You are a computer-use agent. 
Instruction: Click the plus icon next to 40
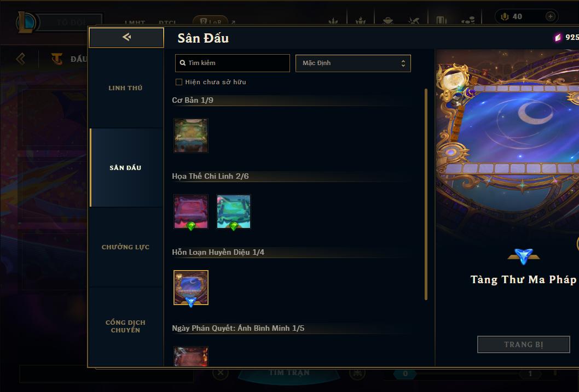(550, 16)
